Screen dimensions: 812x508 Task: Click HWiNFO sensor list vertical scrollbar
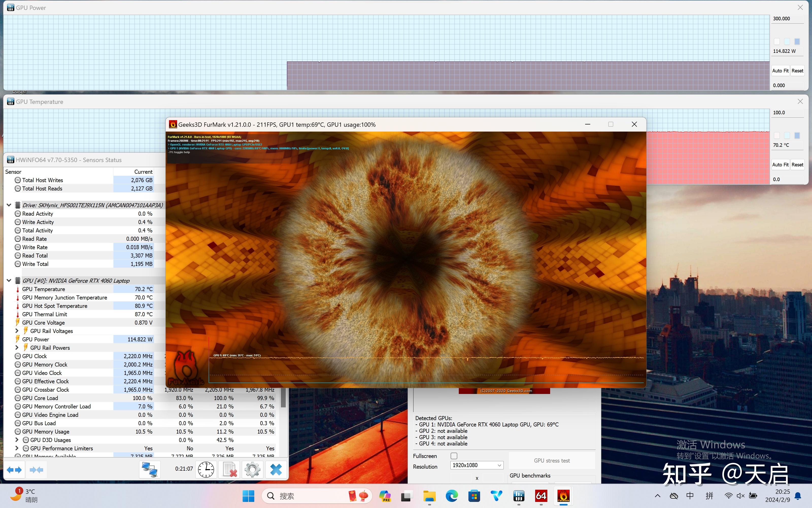pyautogui.click(x=283, y=398)
